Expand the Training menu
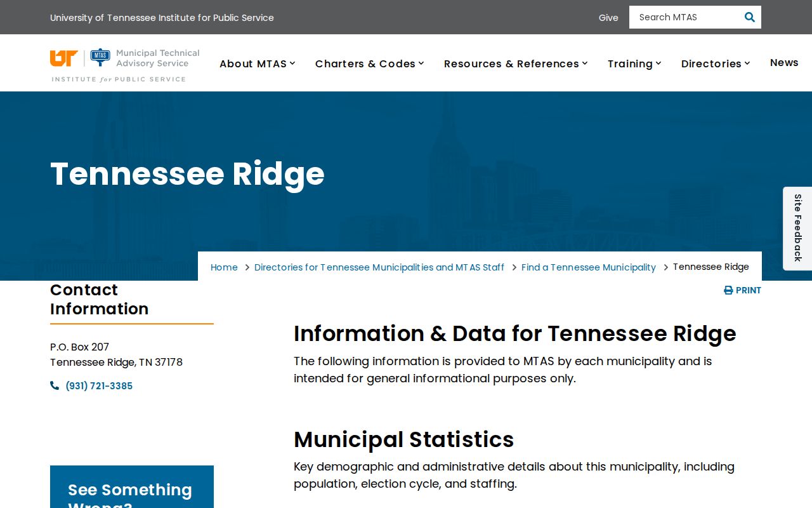The width and height of the screenshot is (812, 508). tap(634, 63)
